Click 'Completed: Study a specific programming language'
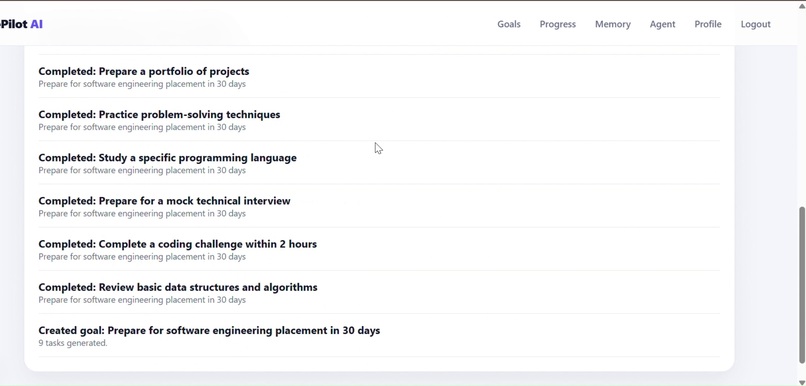 point(167,158)
